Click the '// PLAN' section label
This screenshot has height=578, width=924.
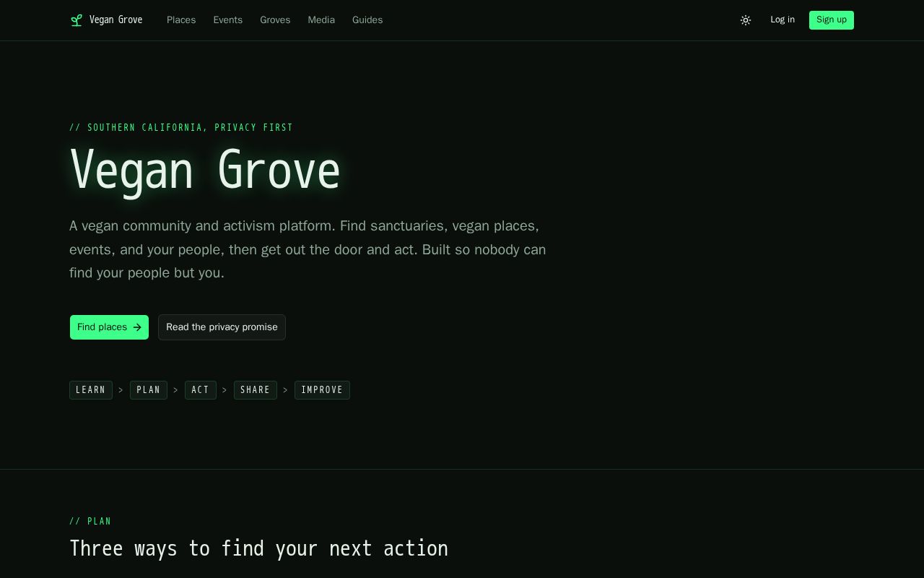(90, 522)
